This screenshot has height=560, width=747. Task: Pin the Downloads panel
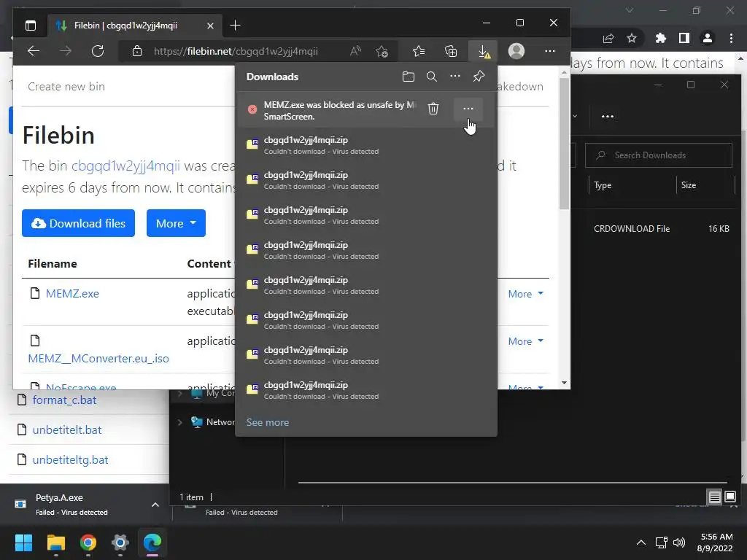[x=479, y=76]
